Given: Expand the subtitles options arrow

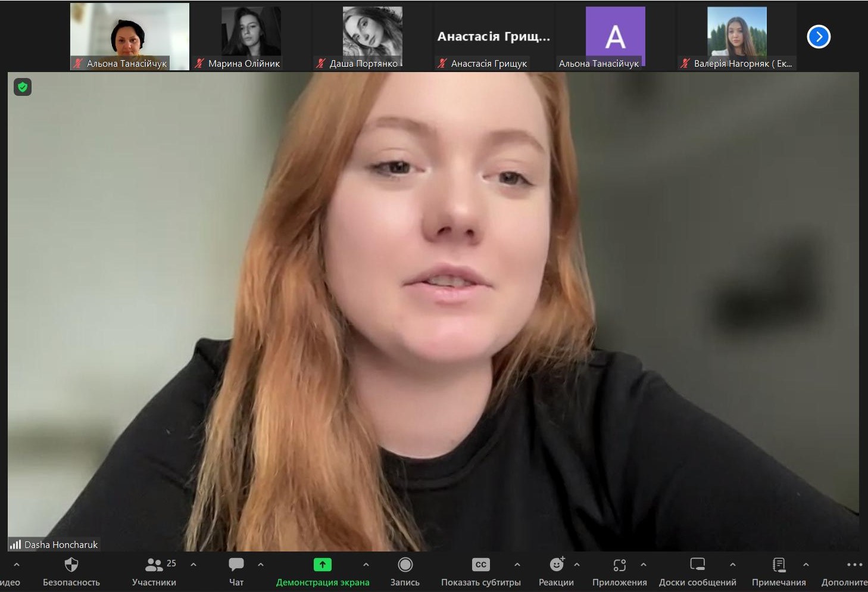Looking at the screenshot, I should tap(517, 565).
